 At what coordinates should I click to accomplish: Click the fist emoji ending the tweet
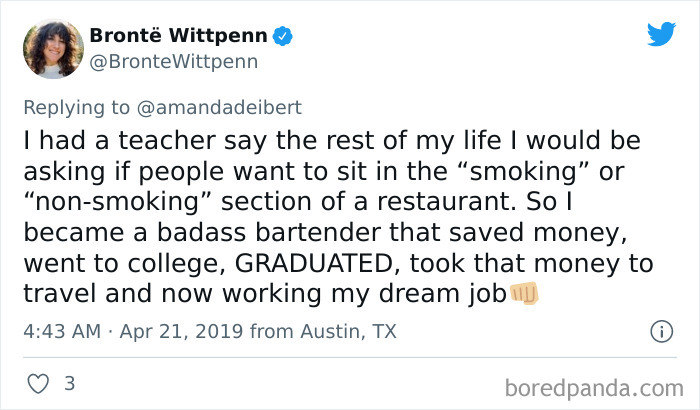pyautogui.click(x=525, y=294)
